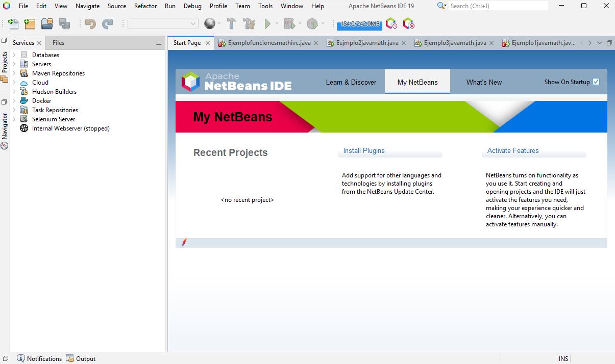Image resolution: width=615 pixels, height=364 pixels.
Task: Open the Navigator side panel
Action: pos(5,131)
